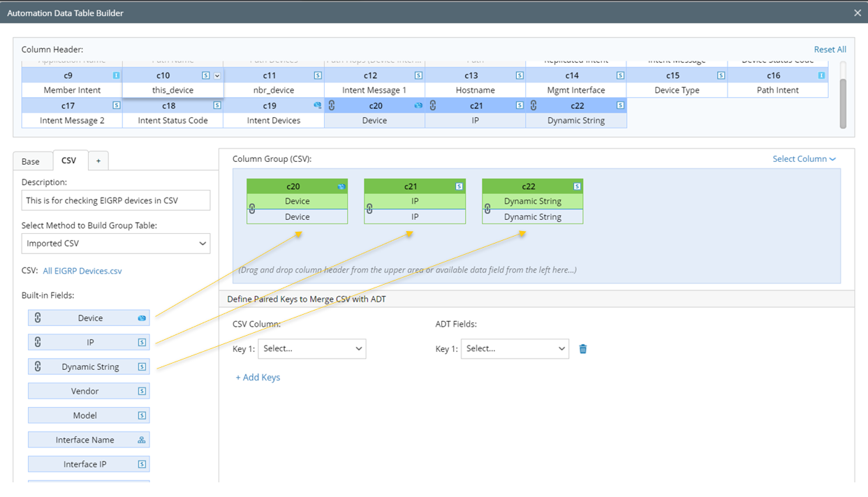The width and height of the screenshot is (868, 497).
Task: Click the interface icon on Interface Name field
Action: coord(142,440)
